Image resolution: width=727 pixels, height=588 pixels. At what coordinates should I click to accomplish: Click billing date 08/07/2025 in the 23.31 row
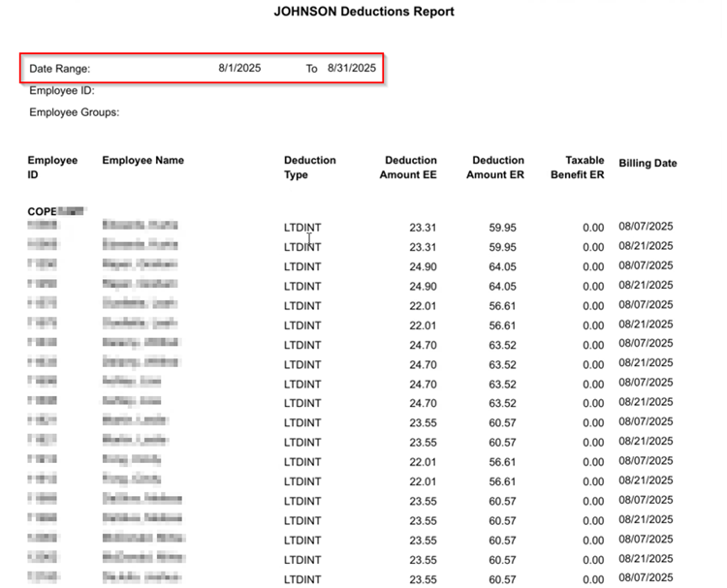click(x=646, y=226)
